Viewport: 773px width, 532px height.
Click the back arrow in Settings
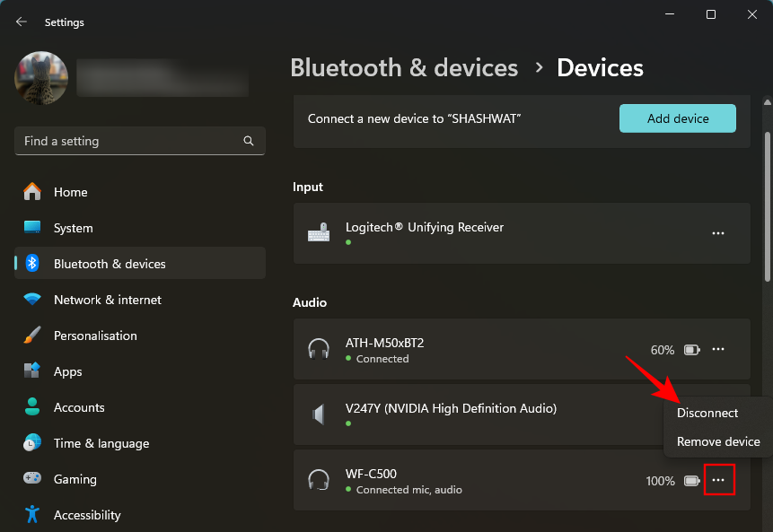(22, 22)
